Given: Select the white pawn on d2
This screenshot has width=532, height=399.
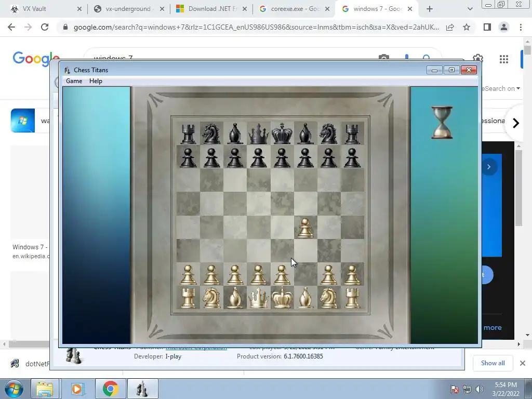Looking at the screenshot, I should tap(259, 274).
